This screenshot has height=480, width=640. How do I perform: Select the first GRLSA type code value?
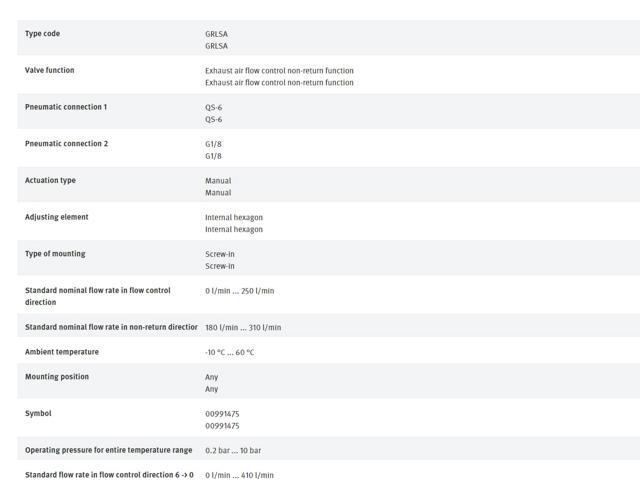point(216,34)
